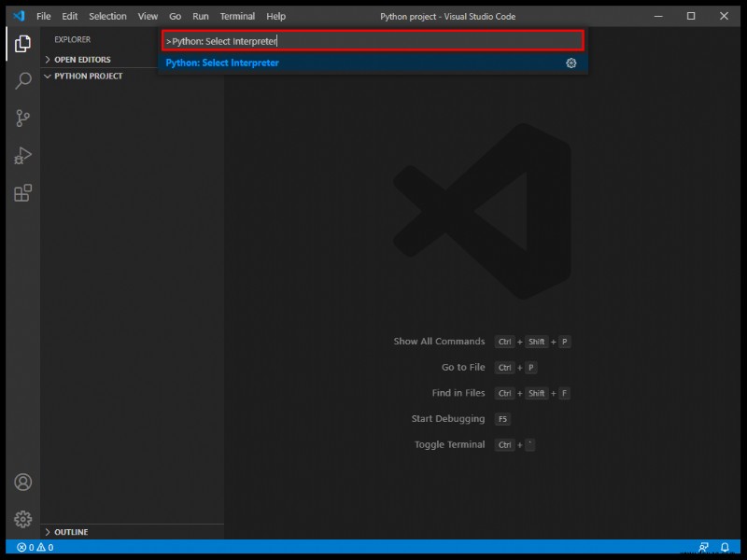Click the VS Code logo in title bar
Screen dimensions: 747x560
pos(19,16)
